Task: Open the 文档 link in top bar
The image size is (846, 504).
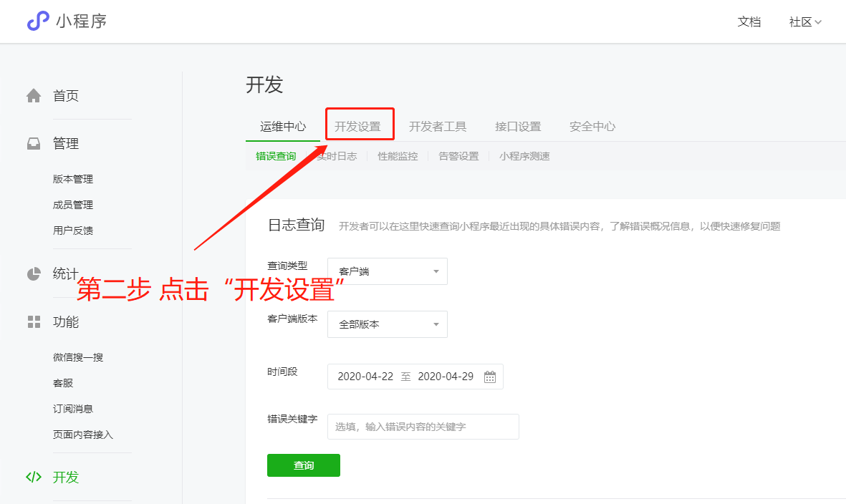Action: click(749, 21)
